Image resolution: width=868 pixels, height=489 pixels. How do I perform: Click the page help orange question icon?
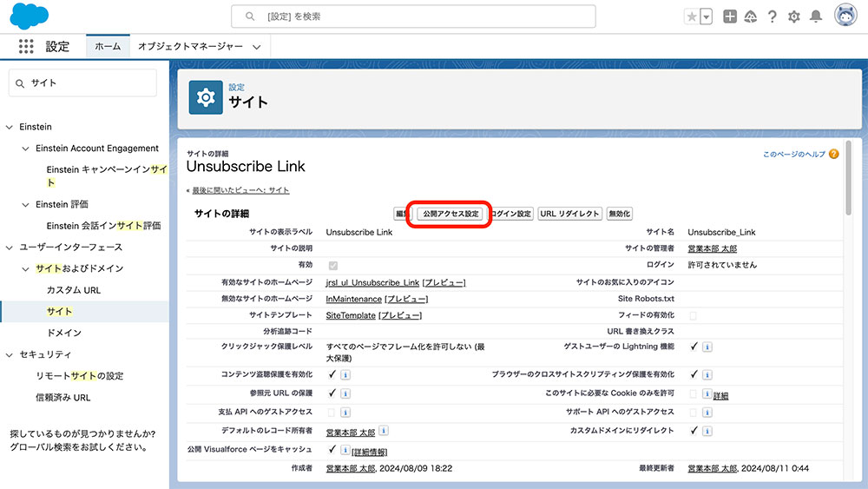[x=833, y=154]
